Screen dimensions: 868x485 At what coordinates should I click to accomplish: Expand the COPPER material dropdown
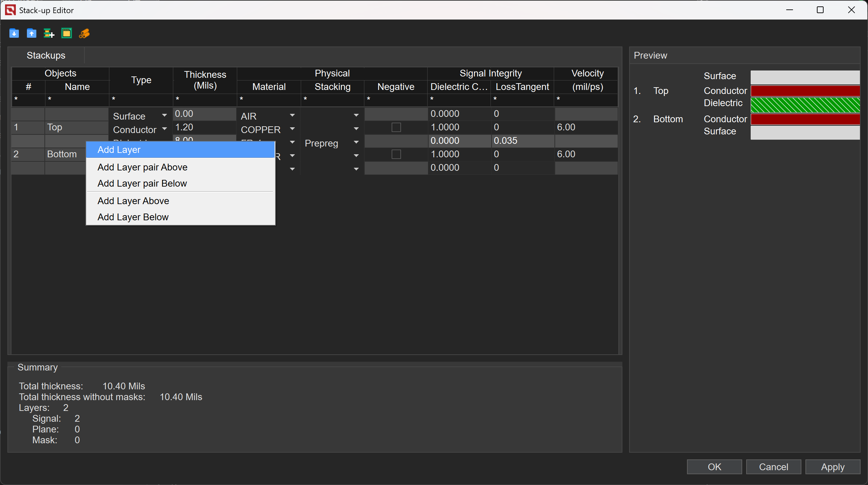point(292,129)
